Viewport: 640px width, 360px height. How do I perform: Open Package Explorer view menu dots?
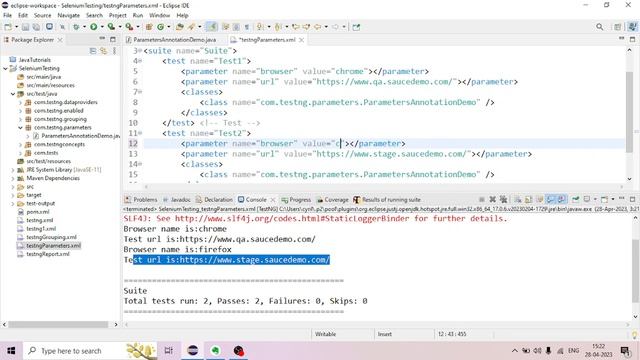pos(114,51)
